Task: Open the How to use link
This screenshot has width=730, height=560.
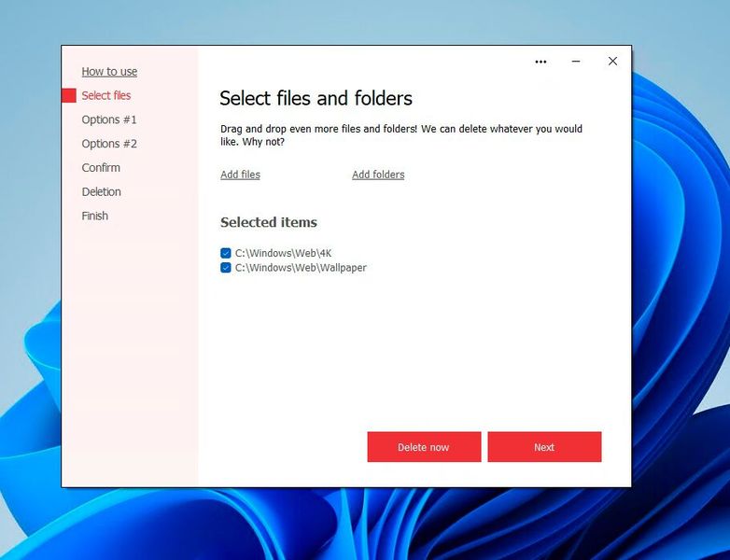Action: click(x=109, y=72)
